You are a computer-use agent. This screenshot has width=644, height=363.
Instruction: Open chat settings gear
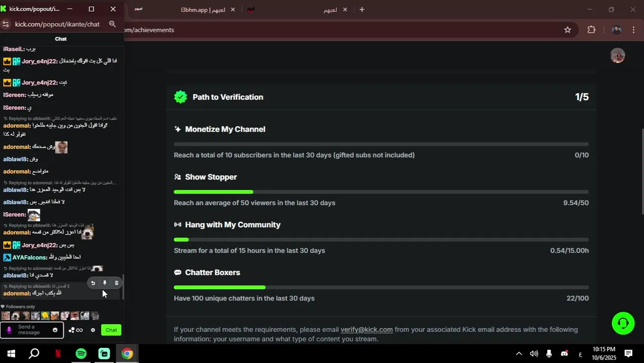click(x=93, y=330)
